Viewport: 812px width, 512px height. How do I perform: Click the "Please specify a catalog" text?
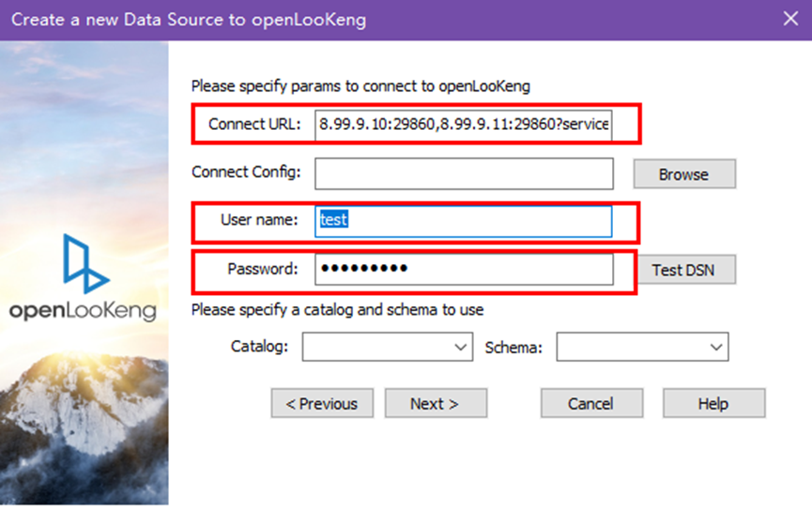tap(337, 309)
